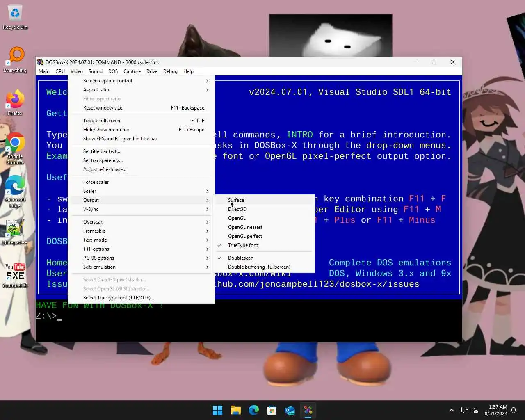Open the volume tray icon

click(x=475, y=410)
